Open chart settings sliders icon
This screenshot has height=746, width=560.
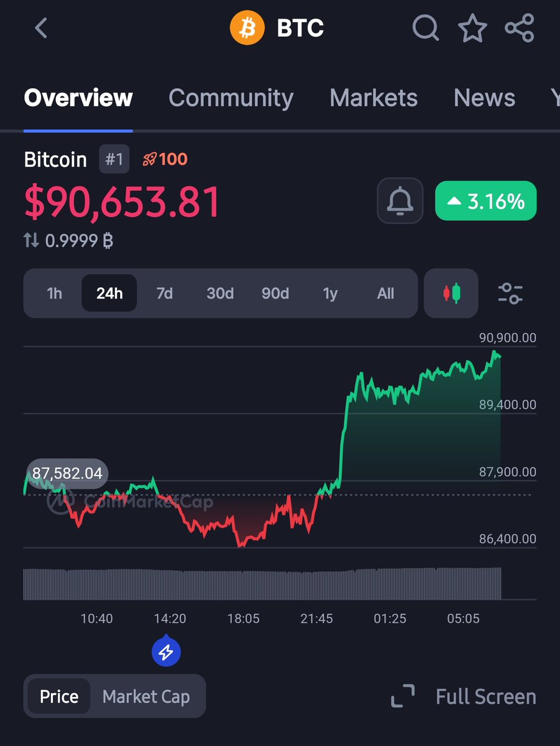point(510,293)
